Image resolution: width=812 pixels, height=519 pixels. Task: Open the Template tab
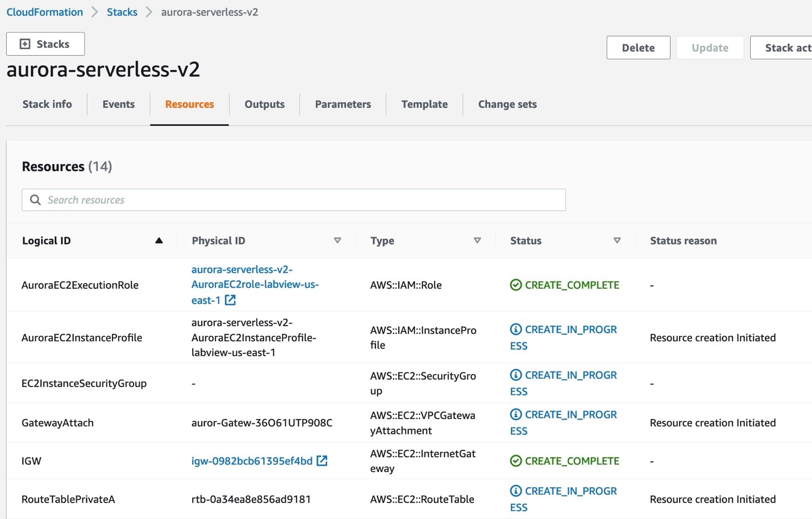[x=424, y=104]
